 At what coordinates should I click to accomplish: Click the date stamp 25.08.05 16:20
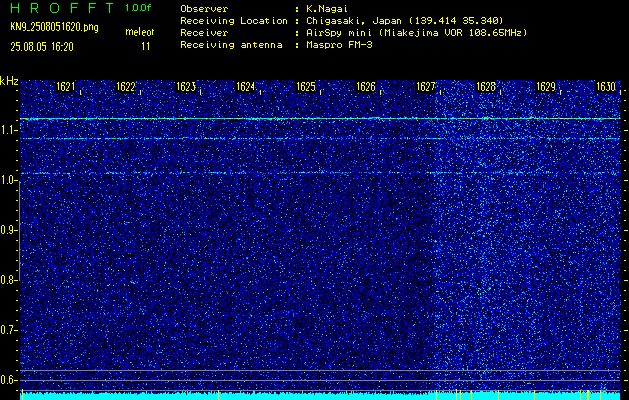click(x=42, y=47)
